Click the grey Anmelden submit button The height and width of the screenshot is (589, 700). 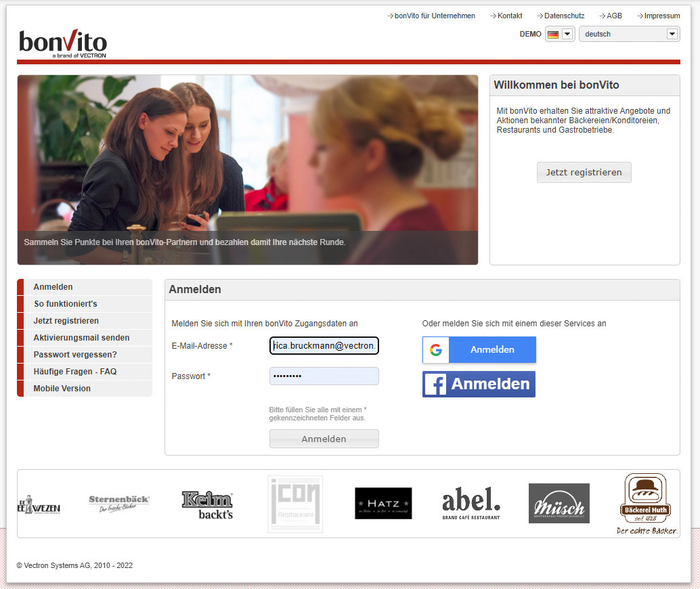(x=324, y=439)
